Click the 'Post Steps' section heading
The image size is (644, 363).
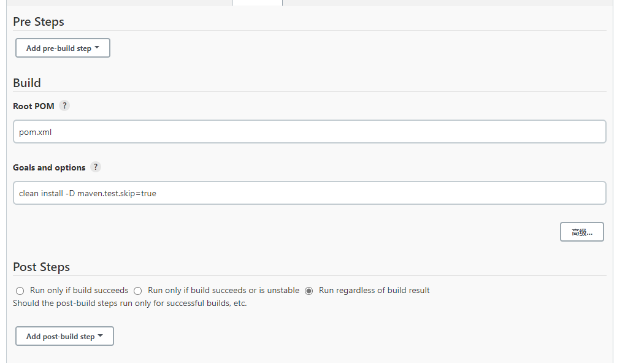pos(41,267)
